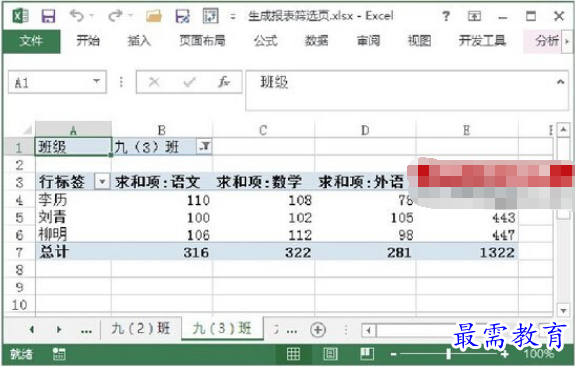The image size is (575, 367).
Task: Switch to Page Layout view icon
Action: tap(330, 354)
